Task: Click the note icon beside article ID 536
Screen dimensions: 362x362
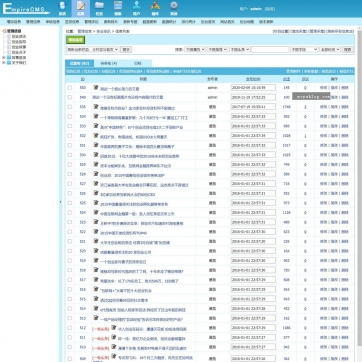Action: (96, 107)
